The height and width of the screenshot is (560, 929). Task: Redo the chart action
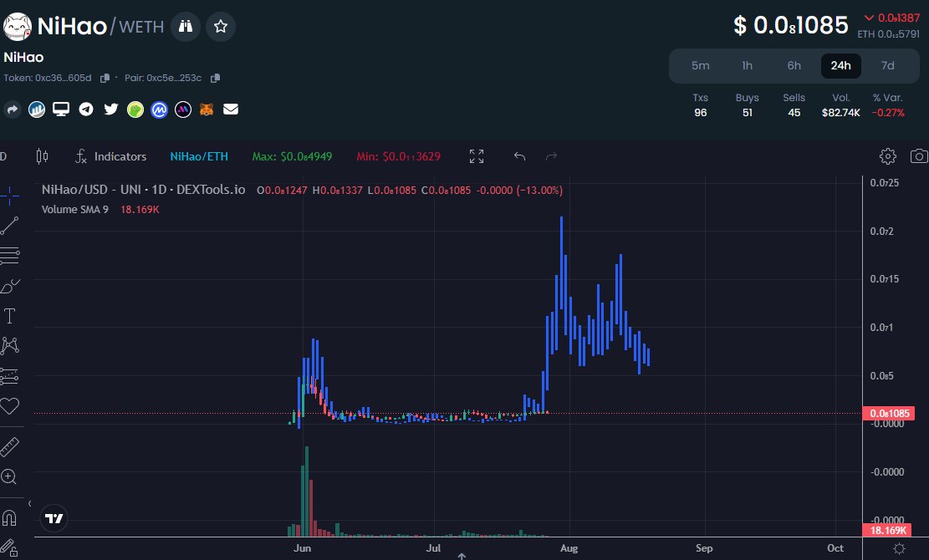[551, 156]
